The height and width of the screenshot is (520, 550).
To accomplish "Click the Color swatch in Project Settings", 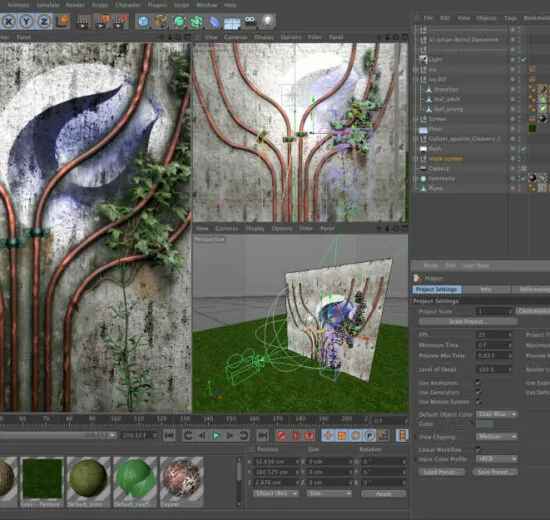I will pos(484,424).
